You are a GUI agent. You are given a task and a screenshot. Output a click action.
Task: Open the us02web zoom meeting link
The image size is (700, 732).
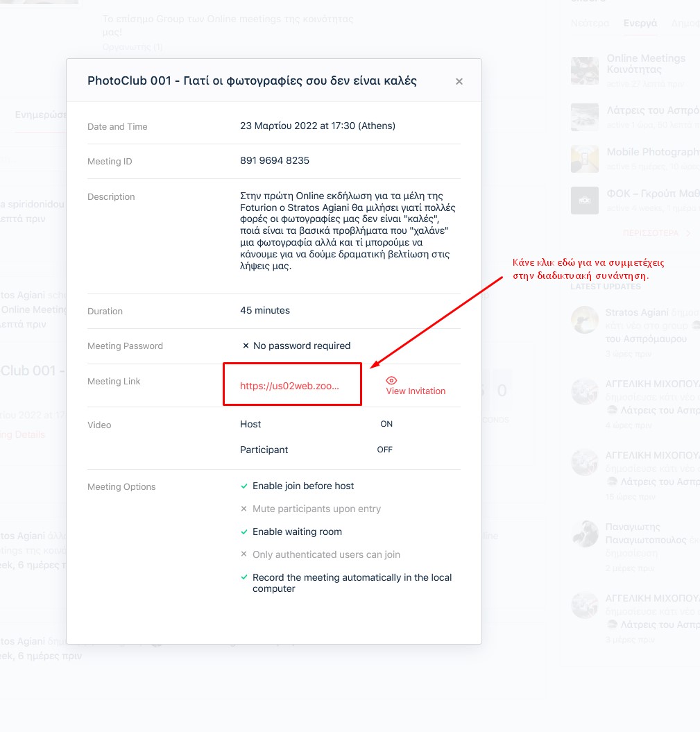click(x=289, y=386)
